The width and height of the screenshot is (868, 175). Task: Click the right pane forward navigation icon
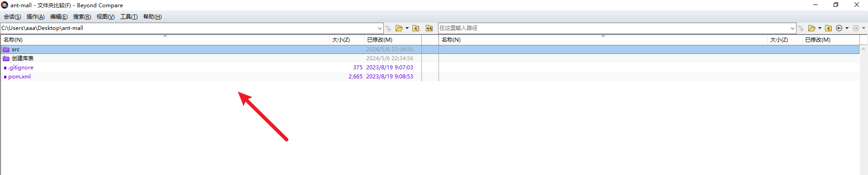855,28
